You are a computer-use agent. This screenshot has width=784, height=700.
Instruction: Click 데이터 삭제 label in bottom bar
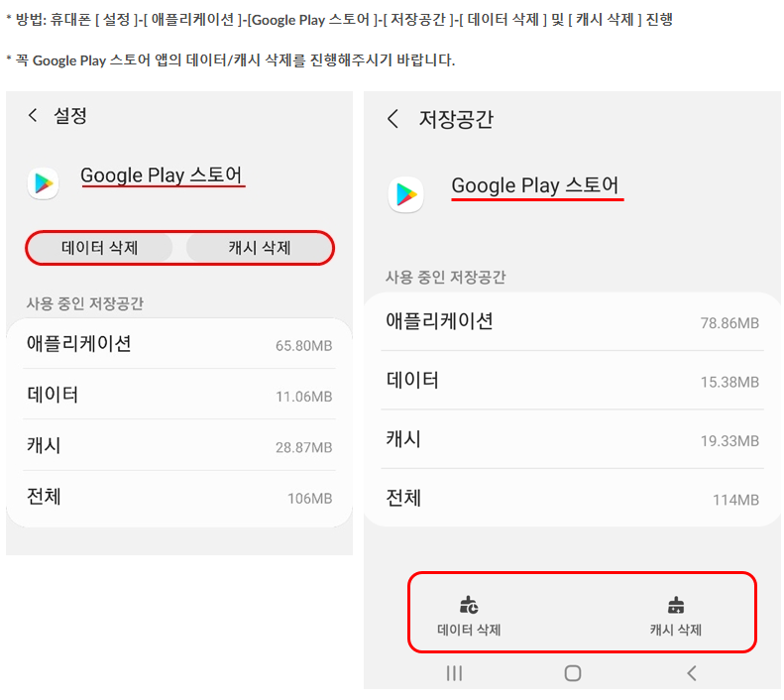(469, 630)
